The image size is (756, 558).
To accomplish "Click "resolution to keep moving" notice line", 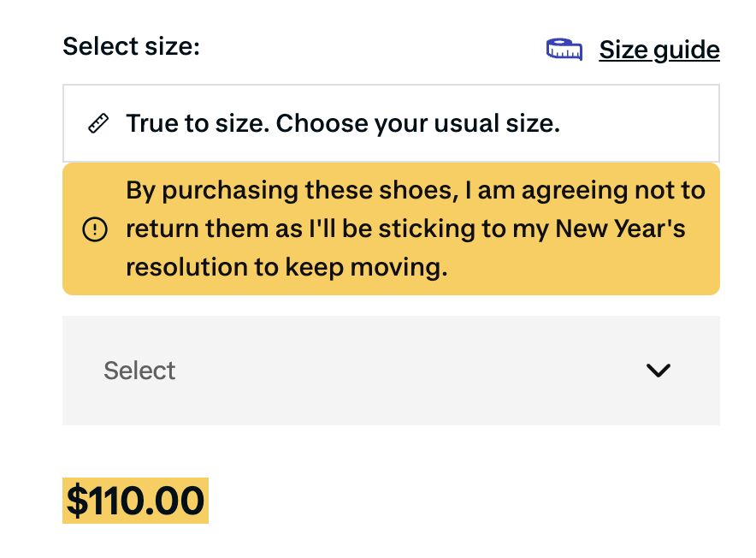I will coord(286,269).
